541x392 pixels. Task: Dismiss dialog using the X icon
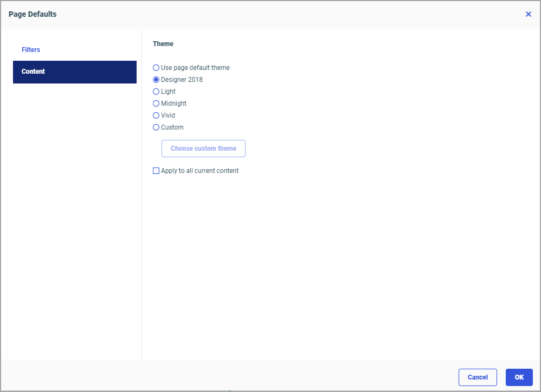(529, 14)
